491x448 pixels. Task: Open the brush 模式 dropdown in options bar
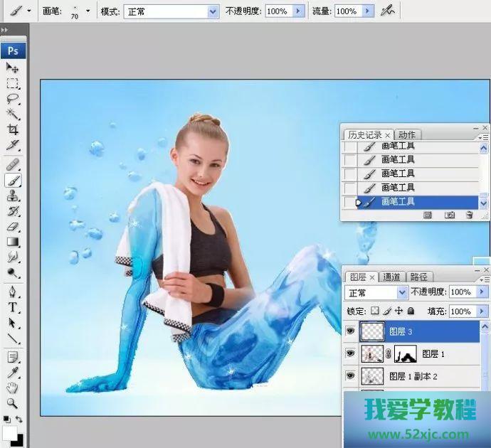[171, 11]
